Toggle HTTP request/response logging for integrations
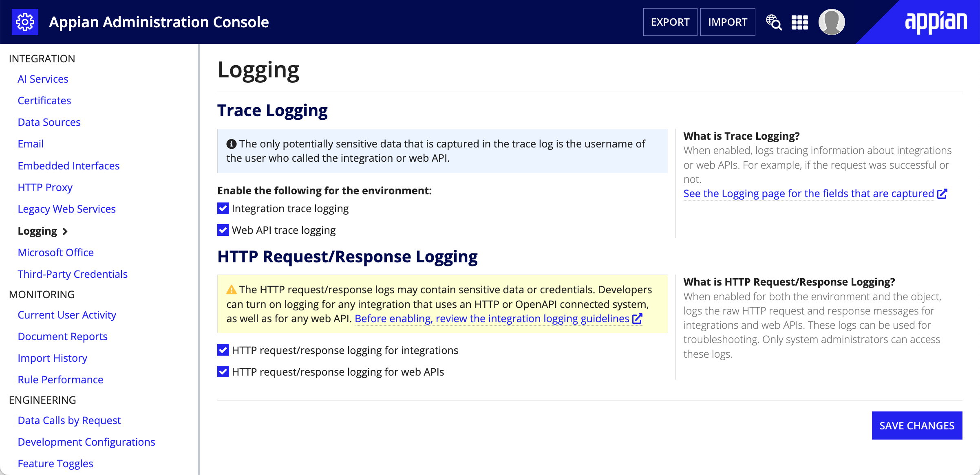Viewport: 980px width, 475px height. click(223, 350)
